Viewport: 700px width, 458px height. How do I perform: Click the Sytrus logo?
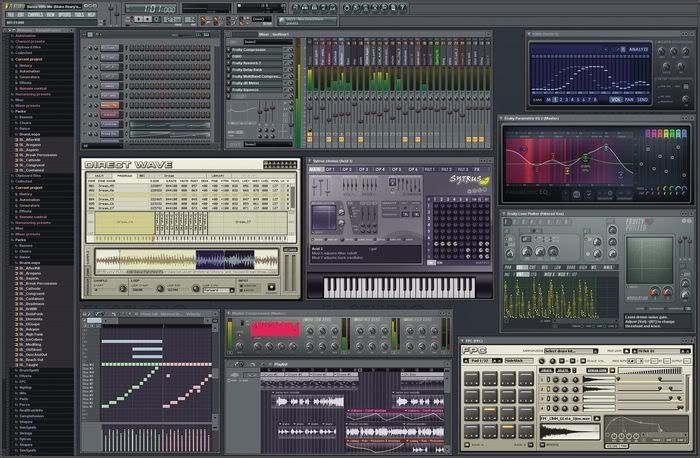click(468, 179)
